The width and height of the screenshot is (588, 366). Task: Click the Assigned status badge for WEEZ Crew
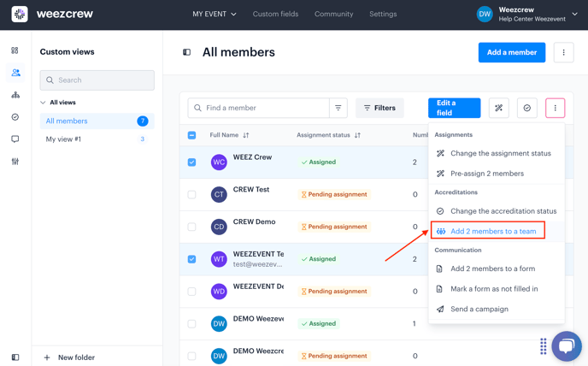(319, 162)
